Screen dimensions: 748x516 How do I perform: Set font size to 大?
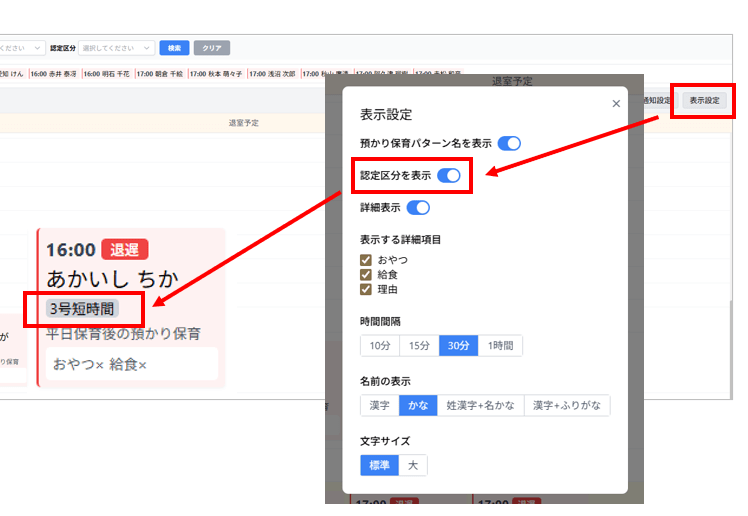[413, 465]
